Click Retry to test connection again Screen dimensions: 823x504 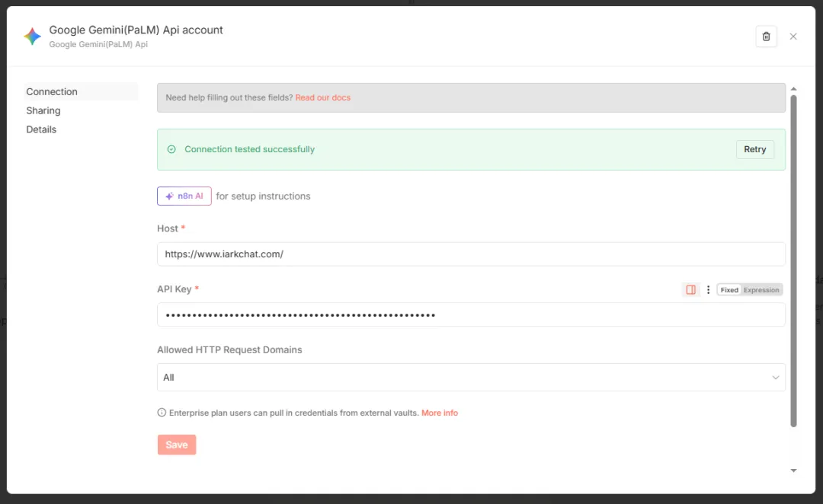click(x=754, y=149)
